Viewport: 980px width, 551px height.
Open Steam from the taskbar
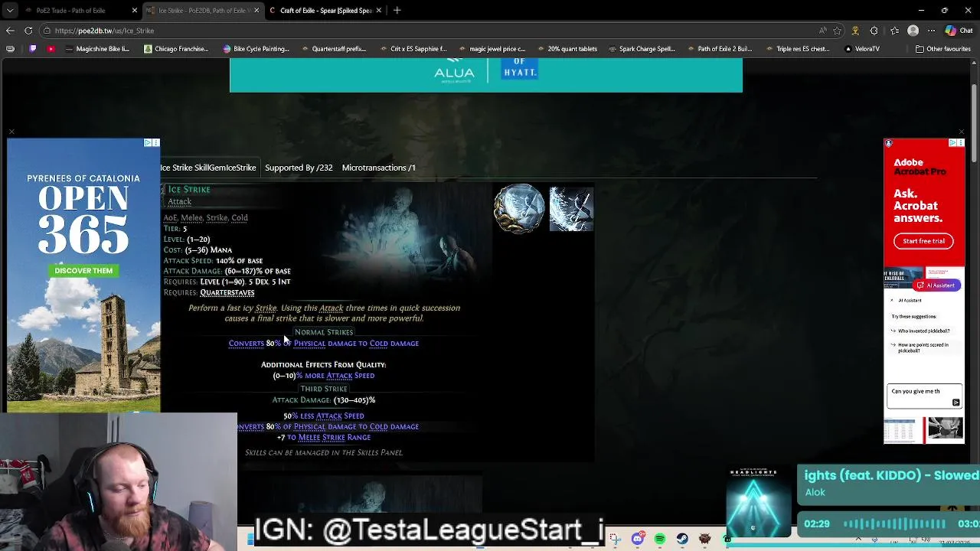[x=682, y=539]
